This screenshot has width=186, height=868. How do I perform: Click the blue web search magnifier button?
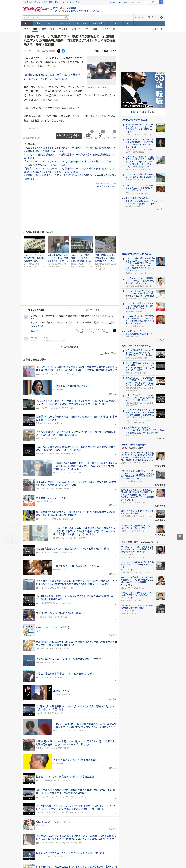(x=161, y=2)
